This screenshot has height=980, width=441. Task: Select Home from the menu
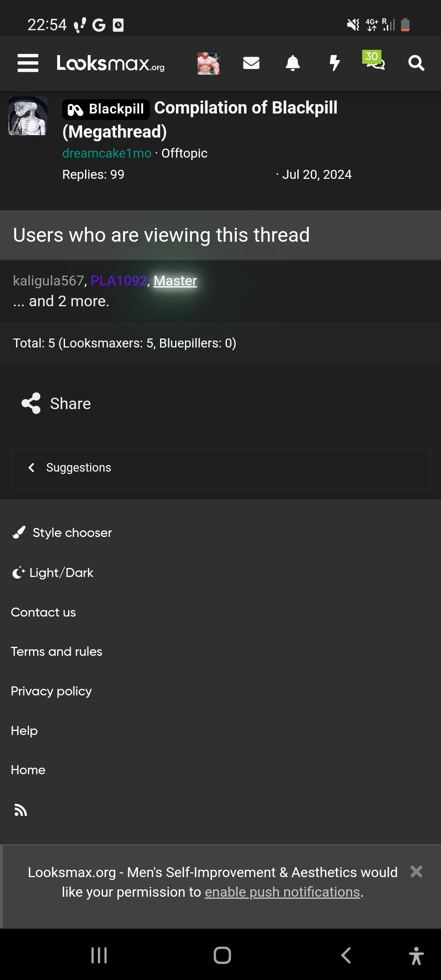point(28,770)
